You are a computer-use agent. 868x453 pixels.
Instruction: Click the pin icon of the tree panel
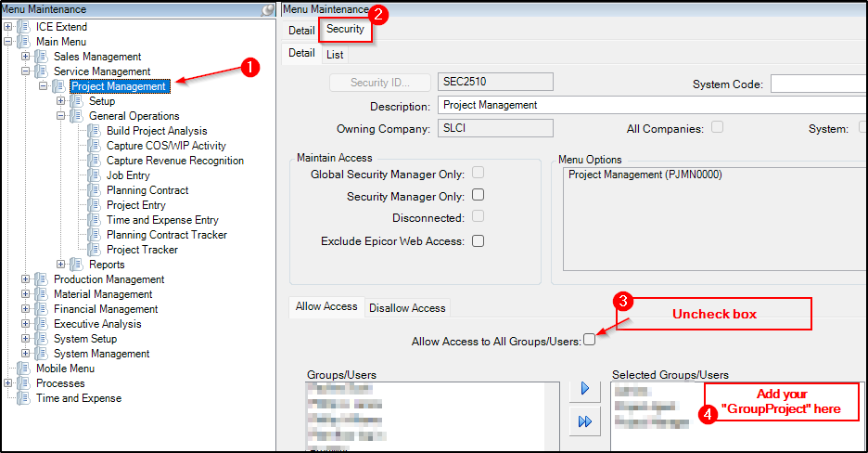267,9
